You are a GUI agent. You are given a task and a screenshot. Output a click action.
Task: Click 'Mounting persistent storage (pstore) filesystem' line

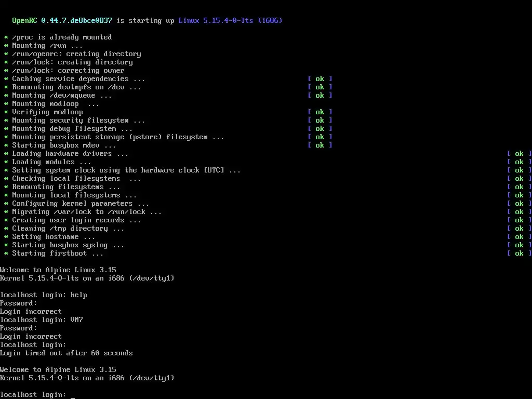click(x=118, y=137)
